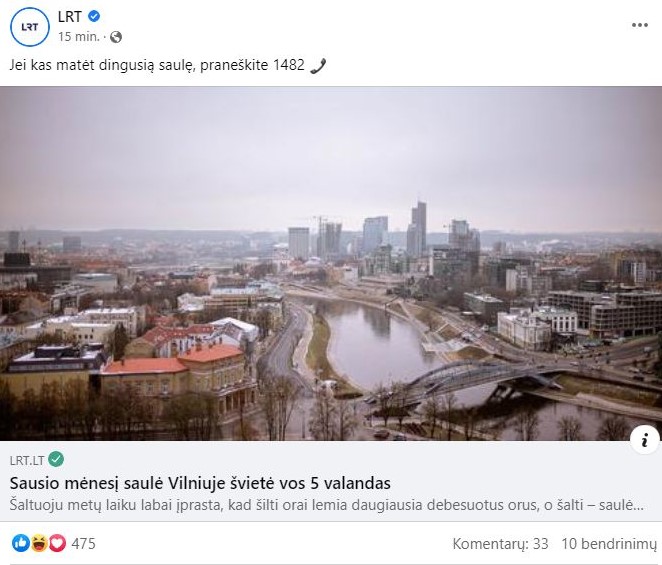Screen dimensions: 662x565
Task: Open 'Komentarų: 33' comments link
Action: 500,544
